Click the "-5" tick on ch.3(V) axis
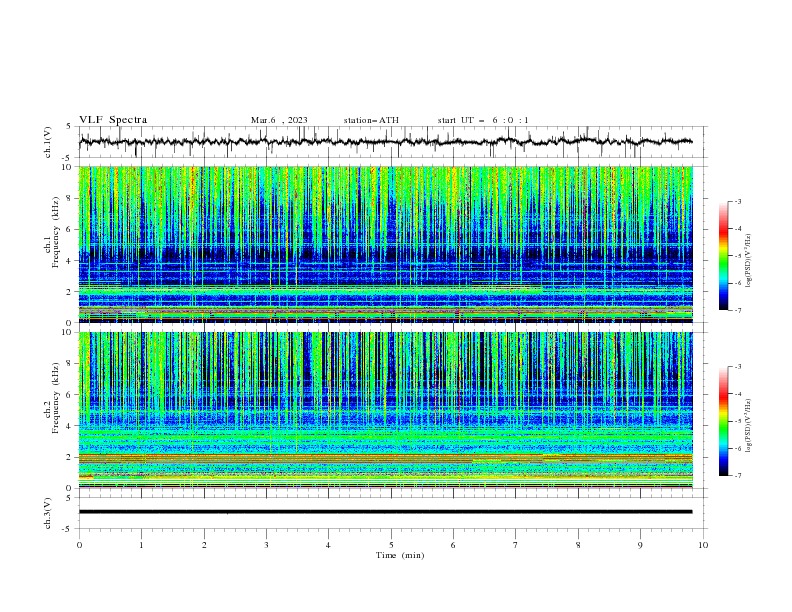Image resolution: width=792 pixels, height=612 pixels. click(67, 529)
